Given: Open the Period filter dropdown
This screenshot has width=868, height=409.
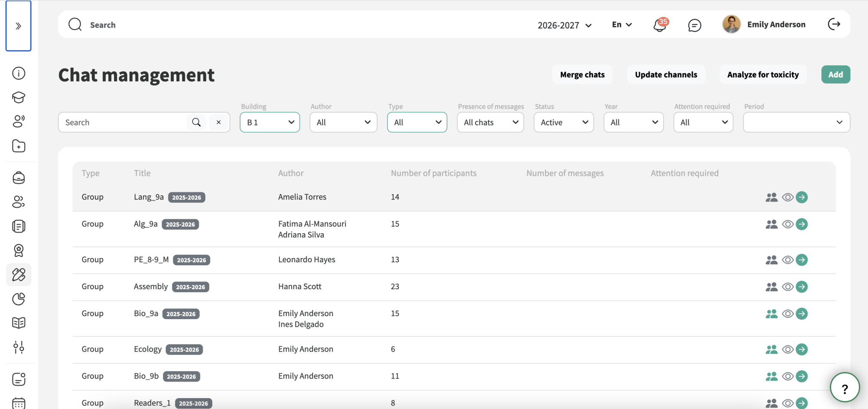Looking at the screenshot, I should pos(796,122).
